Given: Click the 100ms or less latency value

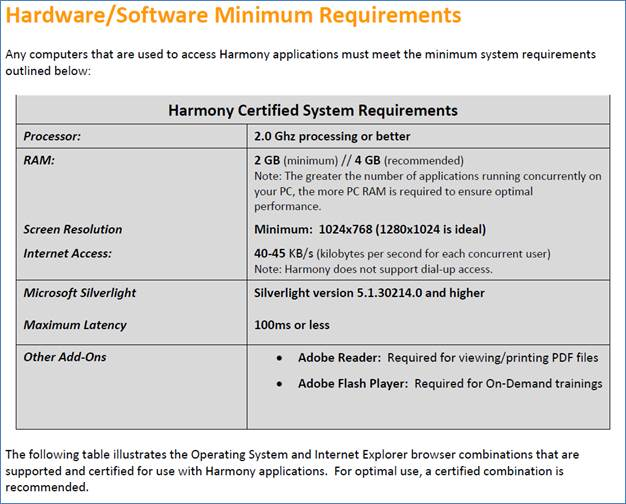Looking at the screenshot, I should pyautogui.click(x=292, y=325).
